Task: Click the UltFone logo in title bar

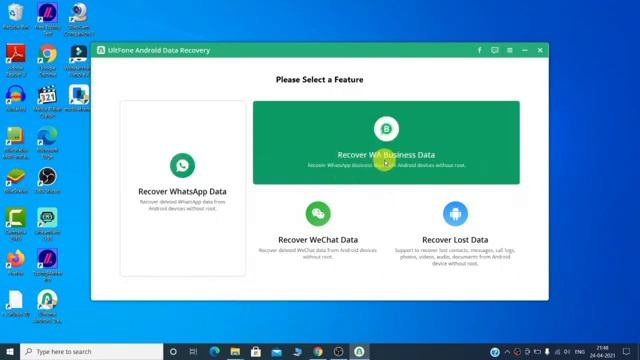Action: 101,50
